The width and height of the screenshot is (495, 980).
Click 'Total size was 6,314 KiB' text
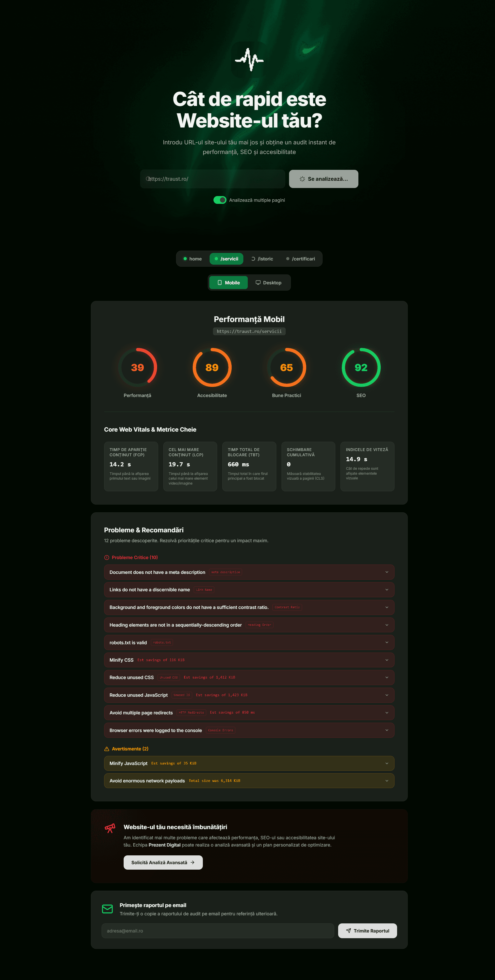click(215, 781)
